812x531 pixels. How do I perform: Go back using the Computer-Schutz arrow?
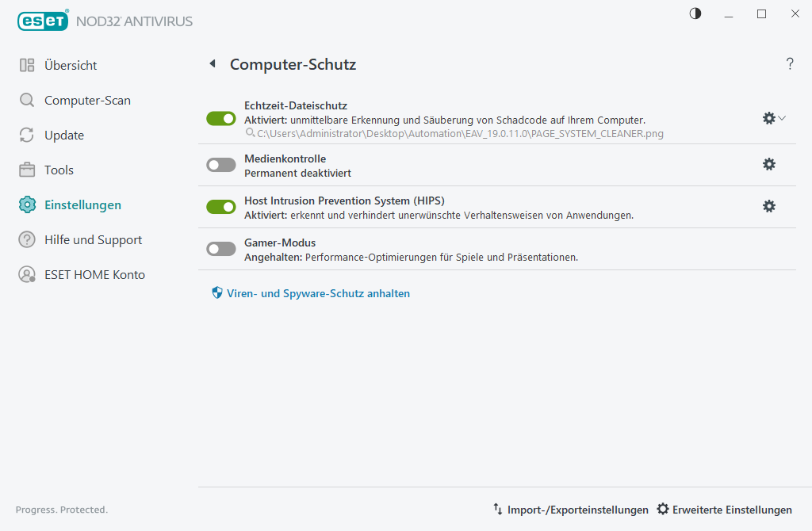click(x=212, y=63)
